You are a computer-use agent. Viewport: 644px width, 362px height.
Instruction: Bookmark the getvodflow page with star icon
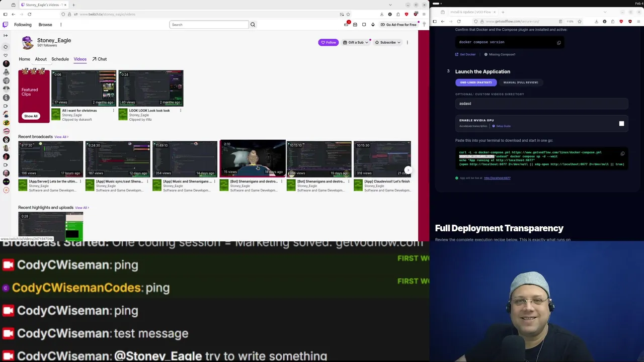click(579, 22)
